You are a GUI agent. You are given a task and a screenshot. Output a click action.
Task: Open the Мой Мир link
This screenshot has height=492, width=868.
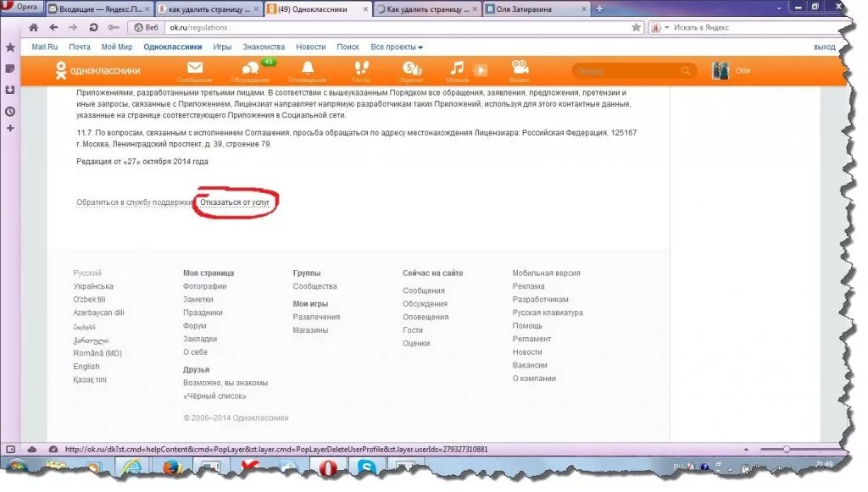tap(117, 47)
